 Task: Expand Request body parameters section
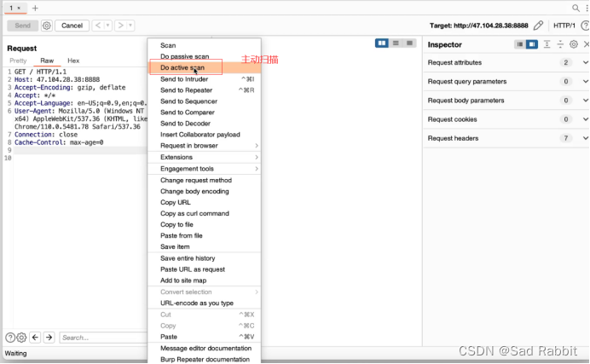tap(506, 101)
